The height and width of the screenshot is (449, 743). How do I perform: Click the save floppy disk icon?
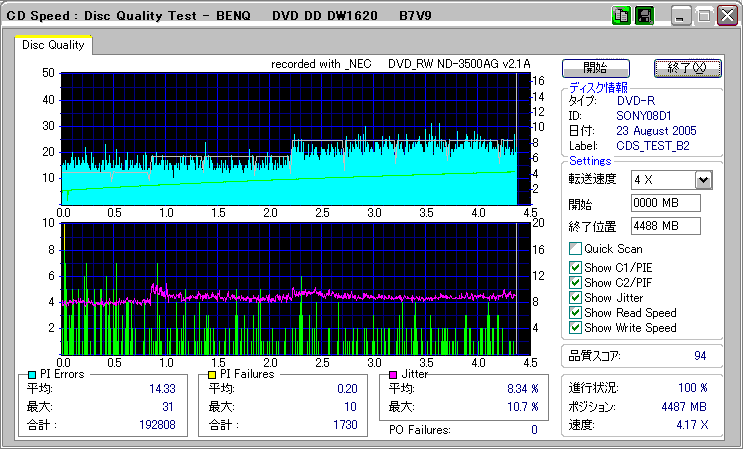[x=643, y=17]
